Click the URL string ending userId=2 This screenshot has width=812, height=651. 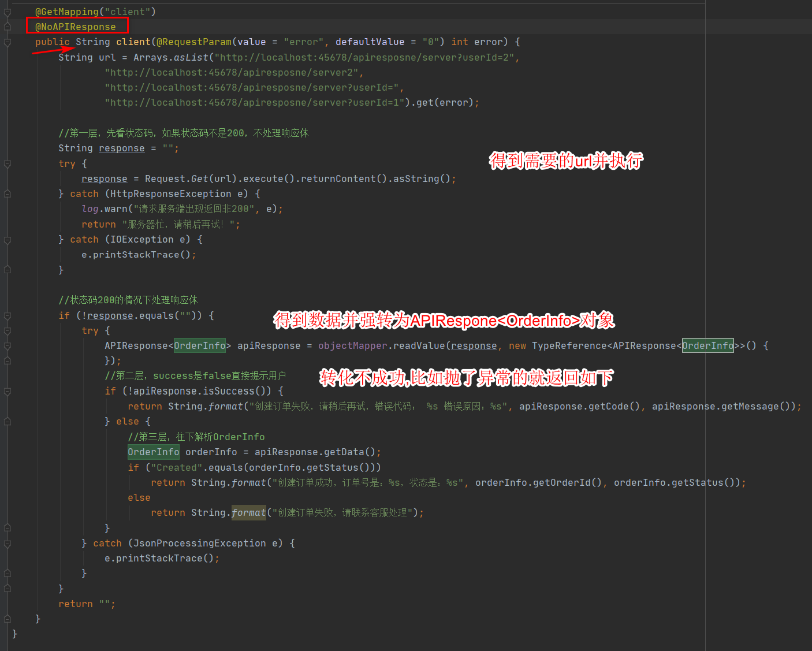(364, 57)
